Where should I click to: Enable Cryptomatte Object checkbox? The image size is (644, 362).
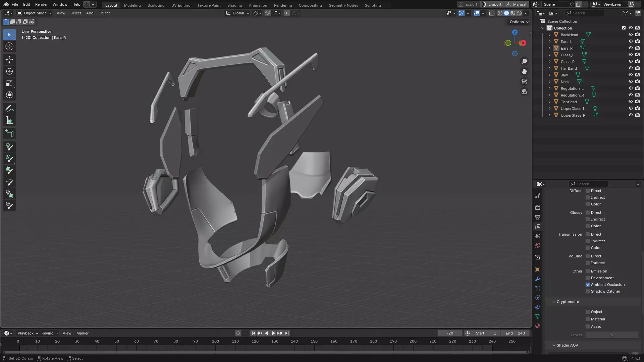pyautogui.click(x=588, y=312)
